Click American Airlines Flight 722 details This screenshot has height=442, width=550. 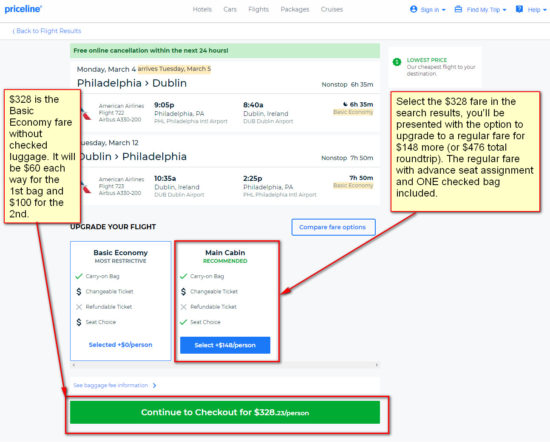tap(121, 113)
